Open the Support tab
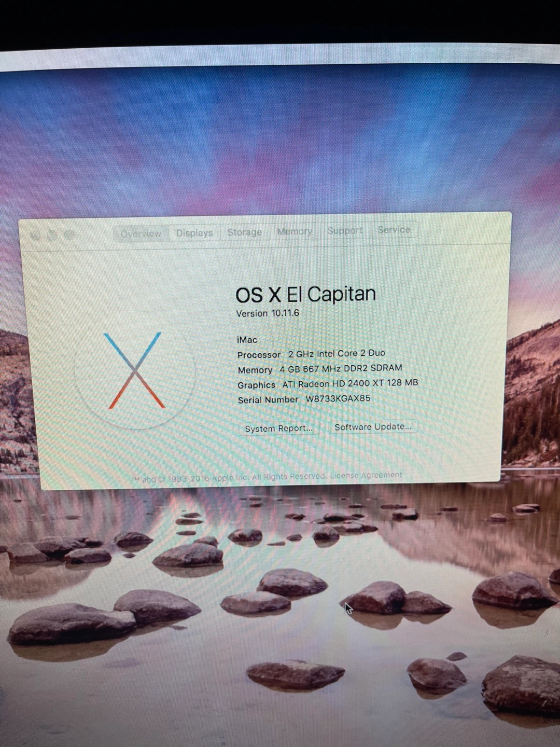 tap(345, 230)
